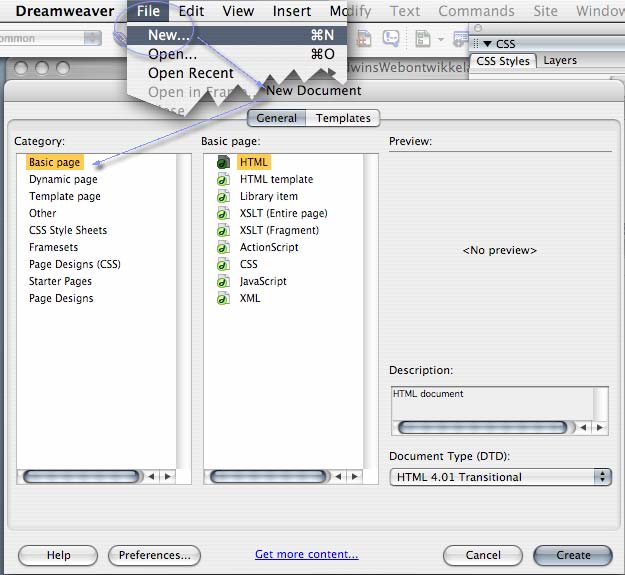Click the Server-Side Include icon in toolbar

click(x=364, y=39)
